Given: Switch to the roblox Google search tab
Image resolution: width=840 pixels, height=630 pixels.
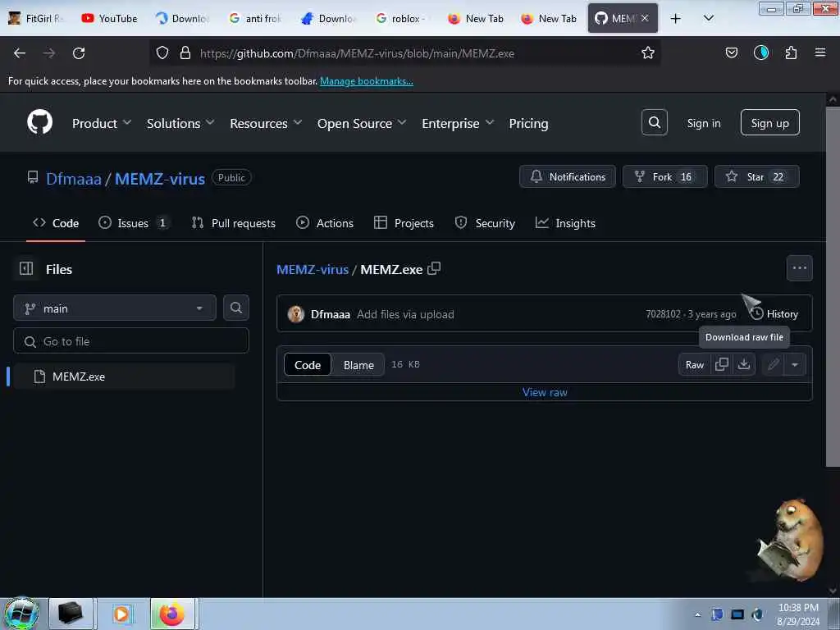Looking at the screenshot, I should click(401, 18).
